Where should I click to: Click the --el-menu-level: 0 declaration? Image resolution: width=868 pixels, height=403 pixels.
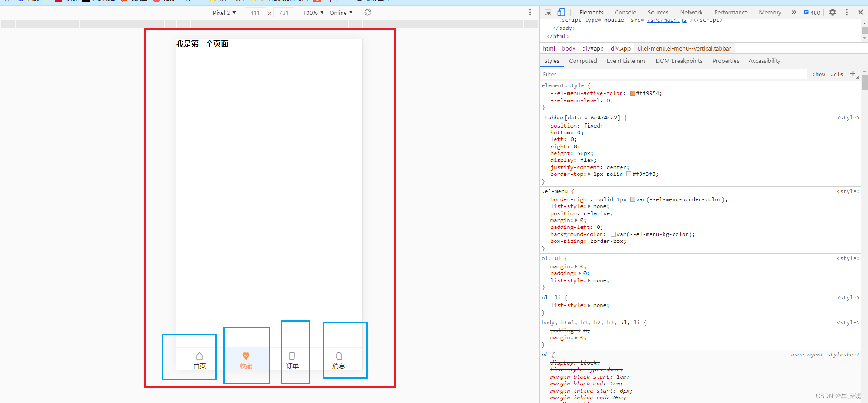click(582, 101)
